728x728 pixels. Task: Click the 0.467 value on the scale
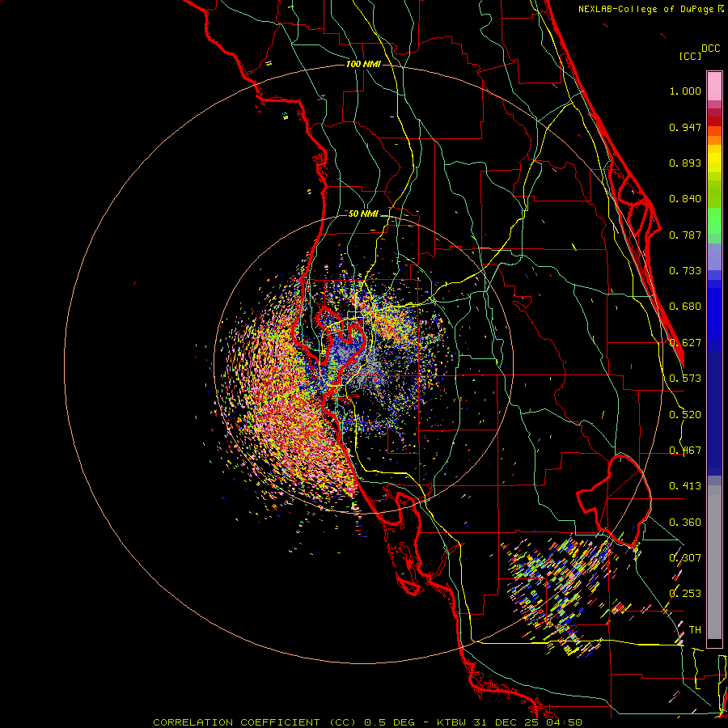tap(685, 451)
